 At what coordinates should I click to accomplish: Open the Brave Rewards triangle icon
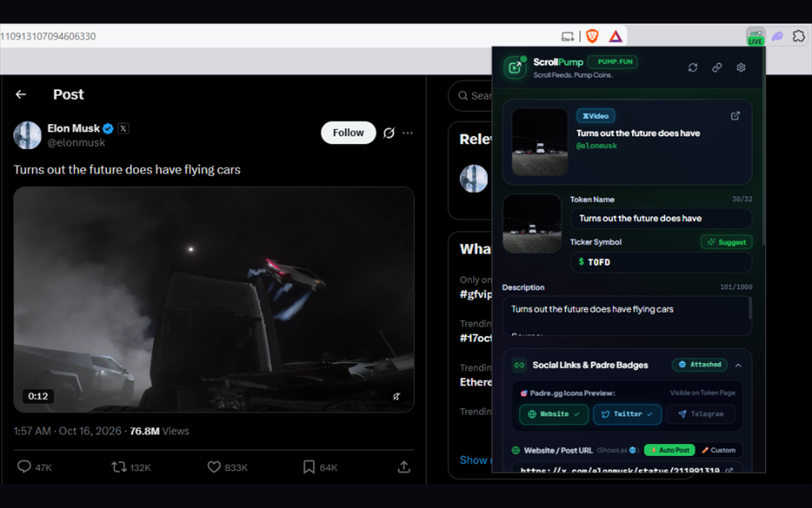pos(615,36)
